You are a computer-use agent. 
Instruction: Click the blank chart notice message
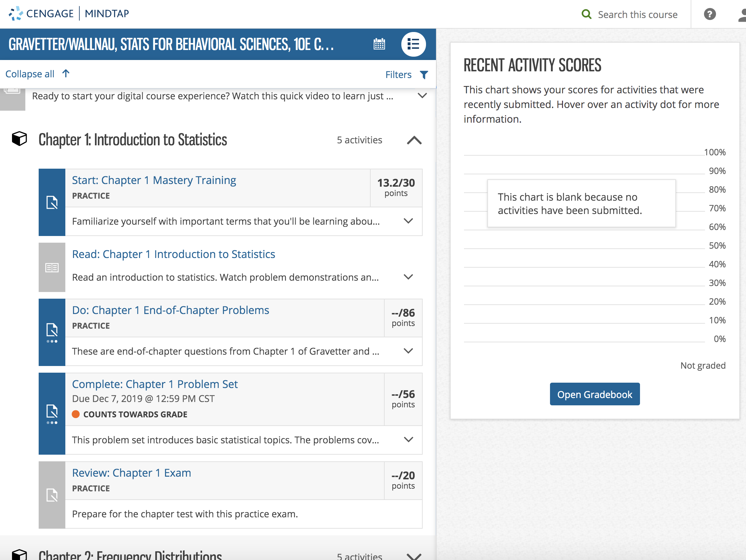581,203
